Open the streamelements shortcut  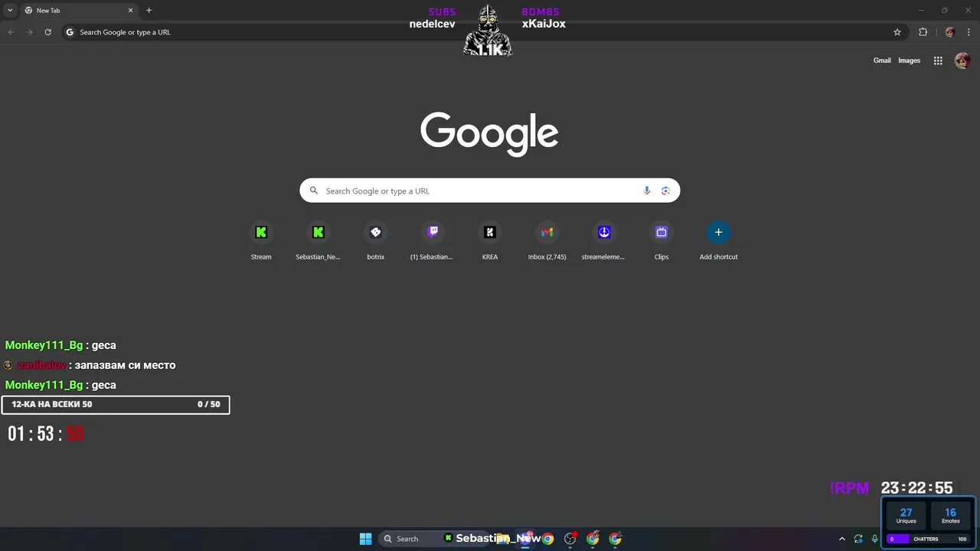603,241
